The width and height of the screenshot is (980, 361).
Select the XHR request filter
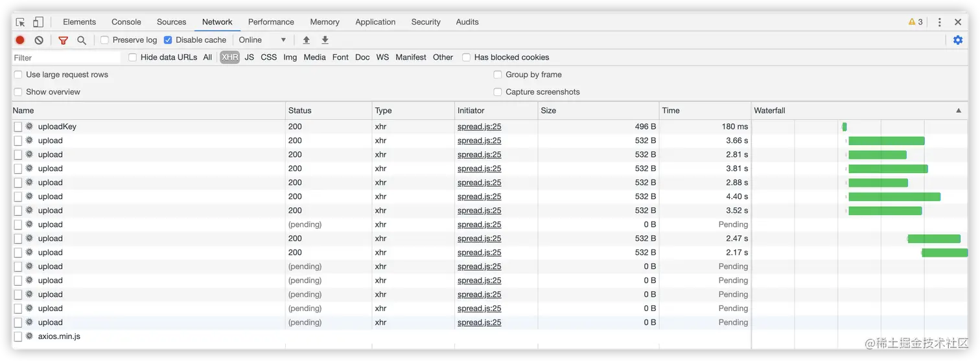[229, 57]
